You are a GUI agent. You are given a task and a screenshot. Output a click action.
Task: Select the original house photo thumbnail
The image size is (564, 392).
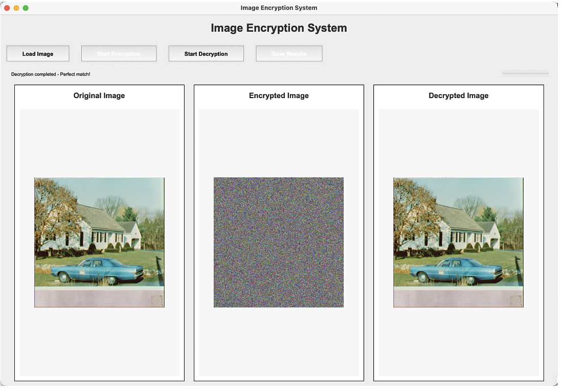[99, 242]
